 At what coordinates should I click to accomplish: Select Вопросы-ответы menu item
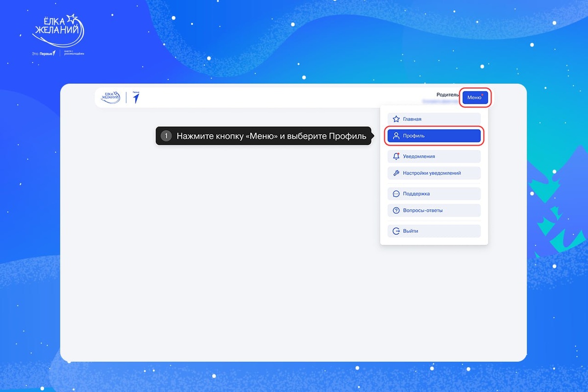tap(434, 210)
